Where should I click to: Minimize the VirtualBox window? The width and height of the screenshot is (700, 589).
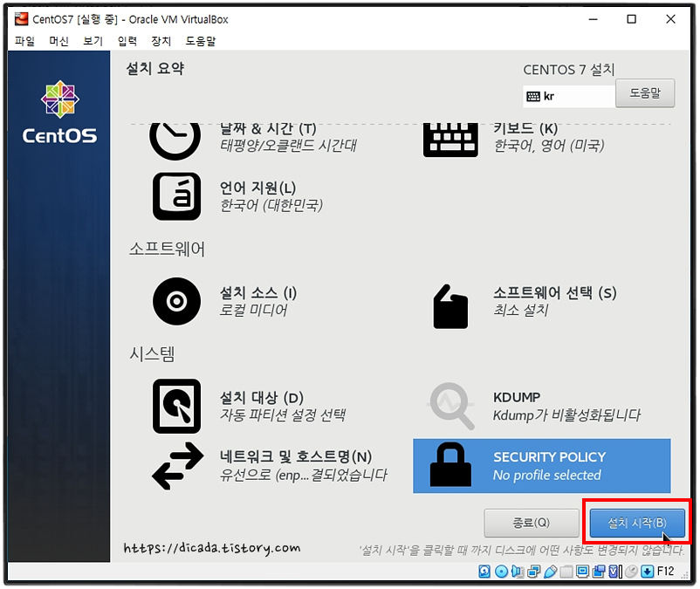click(593, 19)
